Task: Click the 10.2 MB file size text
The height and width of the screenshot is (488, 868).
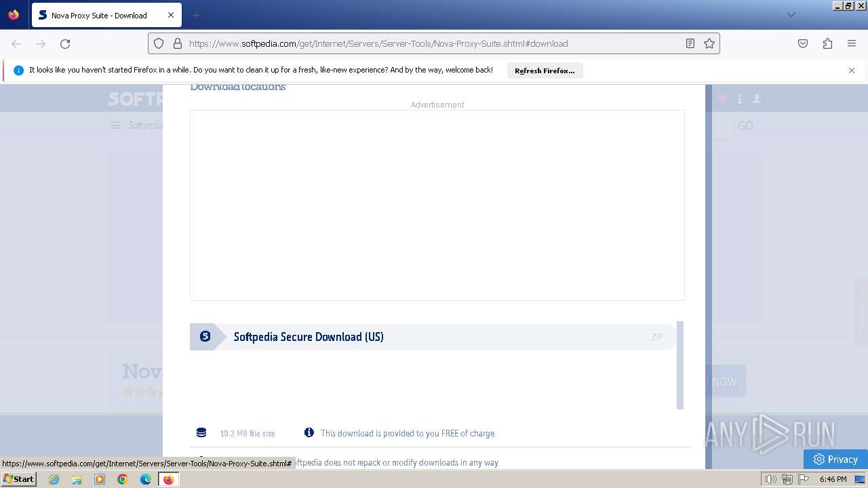Action: [248, 434]
